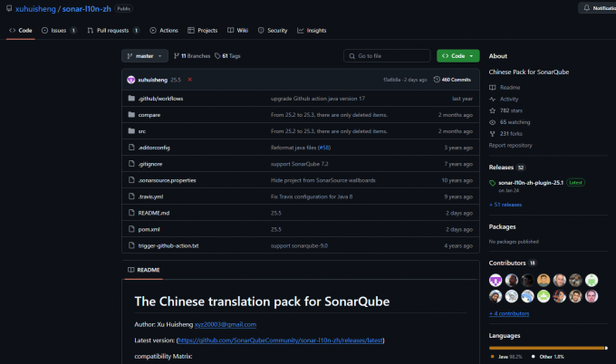Click the failed status red X icon
Screen dimensions: 616x364
[x=189, y=80]
